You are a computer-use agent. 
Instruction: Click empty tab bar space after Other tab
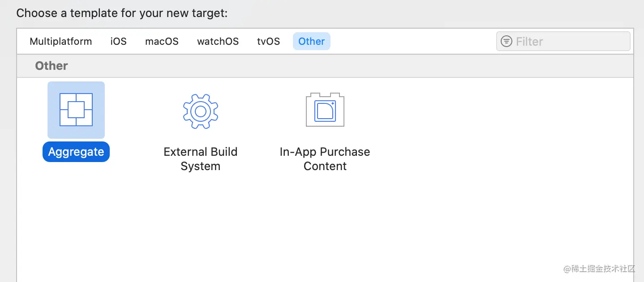coord(412,42)
